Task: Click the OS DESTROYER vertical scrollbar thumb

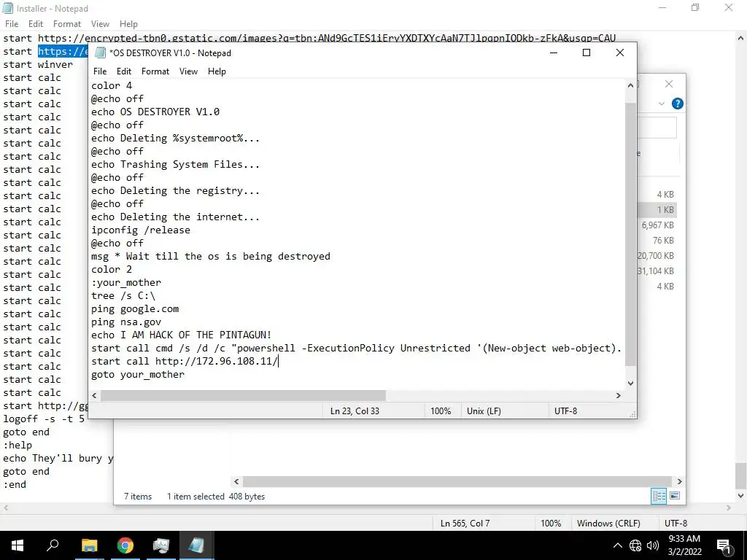Action: [630, 234]
